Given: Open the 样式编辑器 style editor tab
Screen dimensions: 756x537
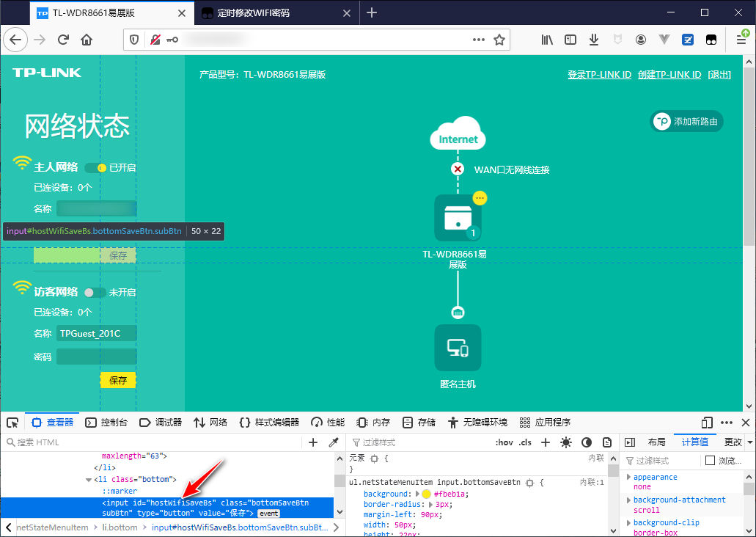Looking at the screenshot, I should click(269, 423).
